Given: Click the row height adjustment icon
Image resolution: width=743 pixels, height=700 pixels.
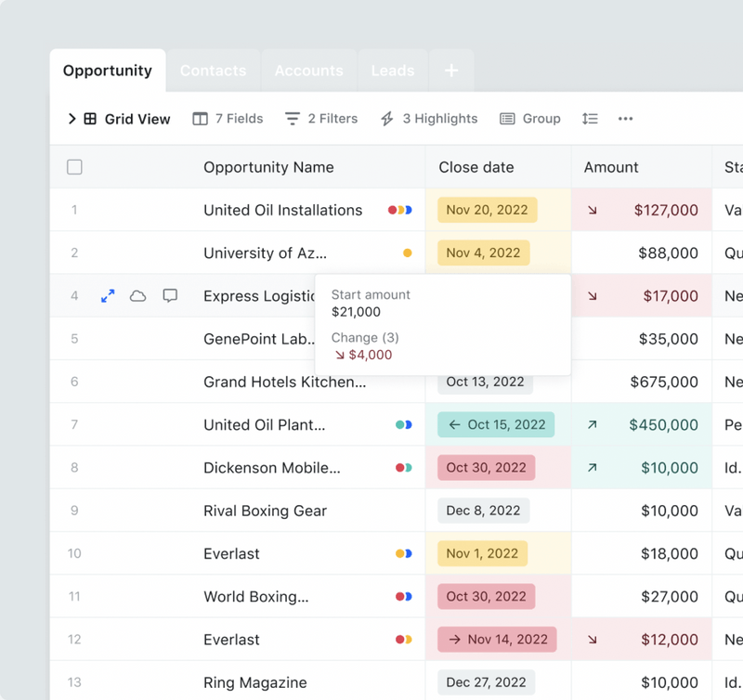Looking at the screenshot, I should pos(590,119).
